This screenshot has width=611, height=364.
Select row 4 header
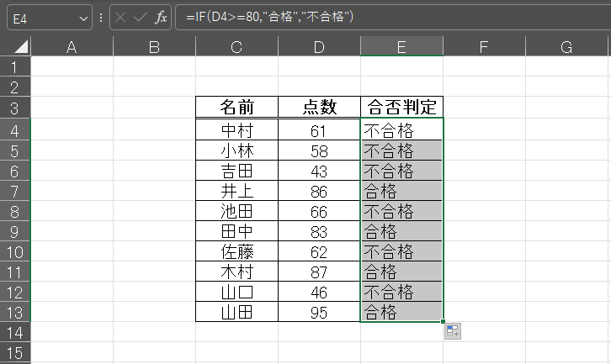tap(15, 130)
